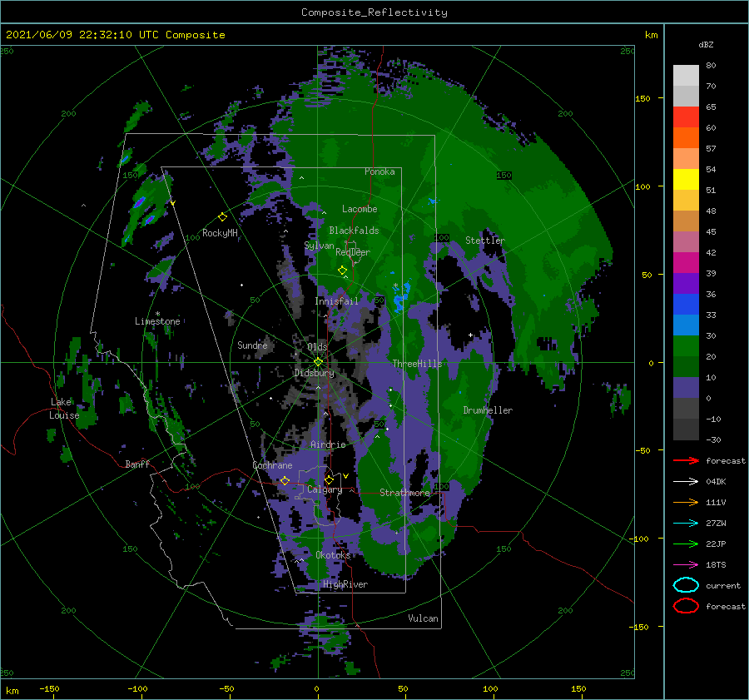Click the yellow diamond marker below RedDeer
The height and width of the screenshot is (700, 749).
click(x=343, y=271)
